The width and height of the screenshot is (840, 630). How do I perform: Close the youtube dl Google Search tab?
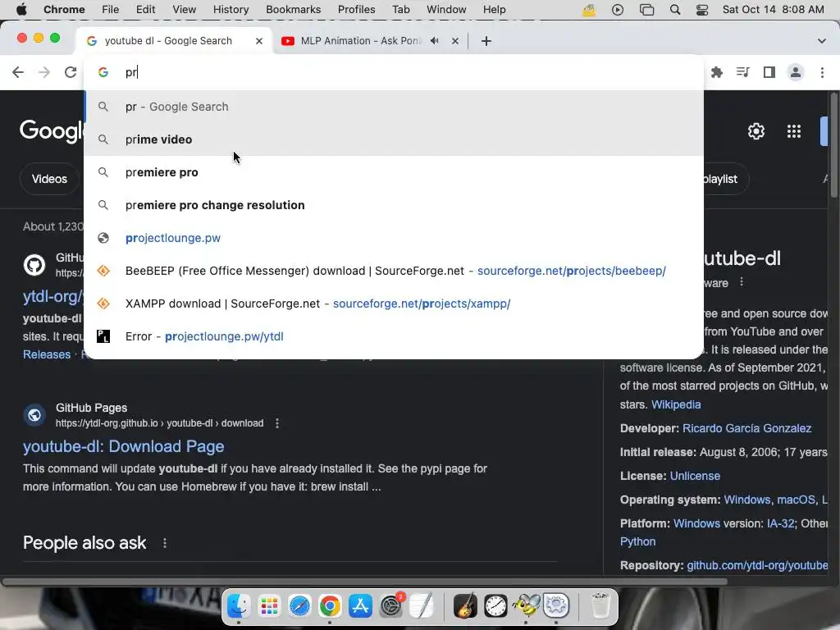pyautogui.click(x=259, y=41)
